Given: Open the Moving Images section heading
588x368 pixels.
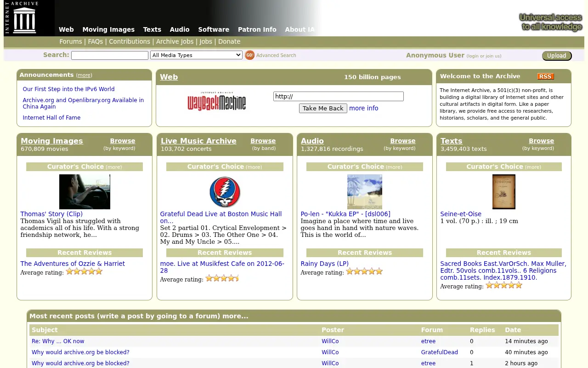Looking at the screenshot, I should tap(52, 141).
